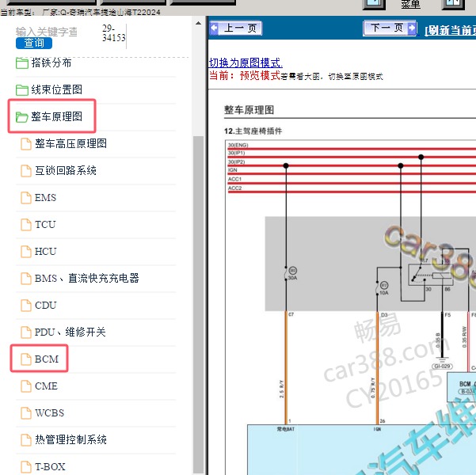
Task: Open the 搭铁分布 folder
Action: [x=51, y=63]
